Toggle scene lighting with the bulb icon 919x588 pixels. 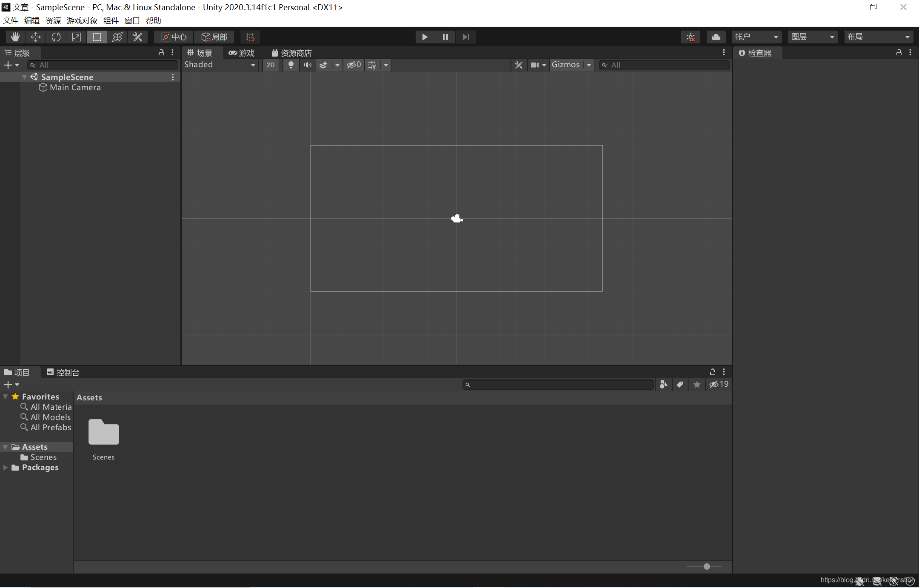[290, 65]
